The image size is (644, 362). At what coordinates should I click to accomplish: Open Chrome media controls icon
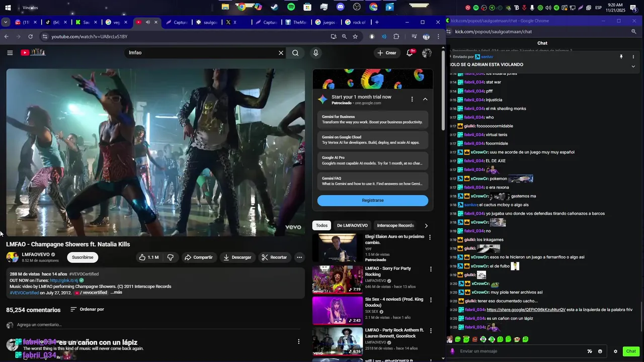414,37
